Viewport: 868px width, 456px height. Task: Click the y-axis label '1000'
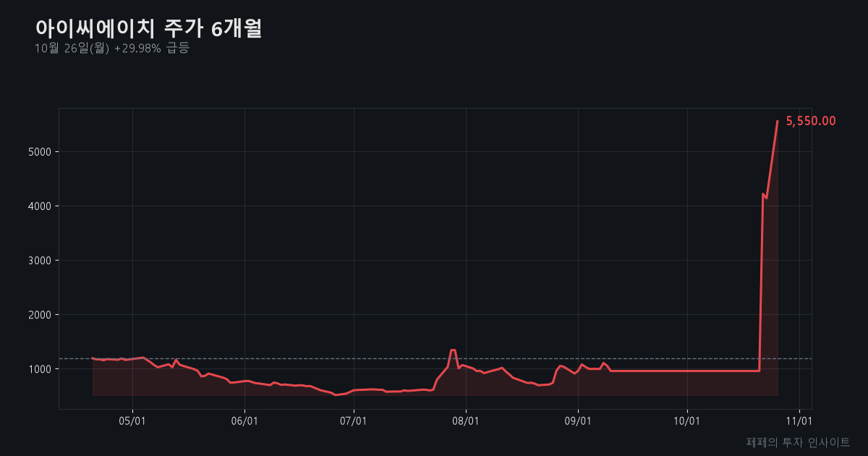41,369
